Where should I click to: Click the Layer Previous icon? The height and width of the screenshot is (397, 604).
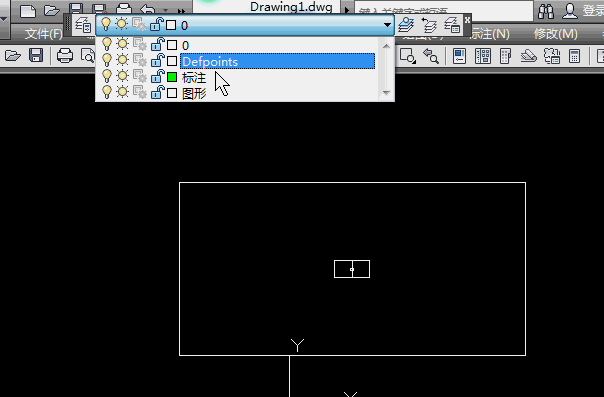(429, 25)
